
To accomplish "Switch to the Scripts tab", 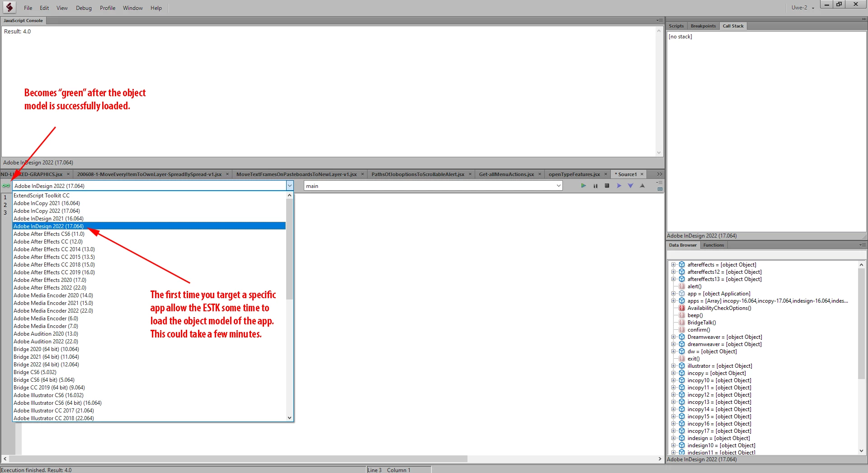I will [x=676, y=26].
